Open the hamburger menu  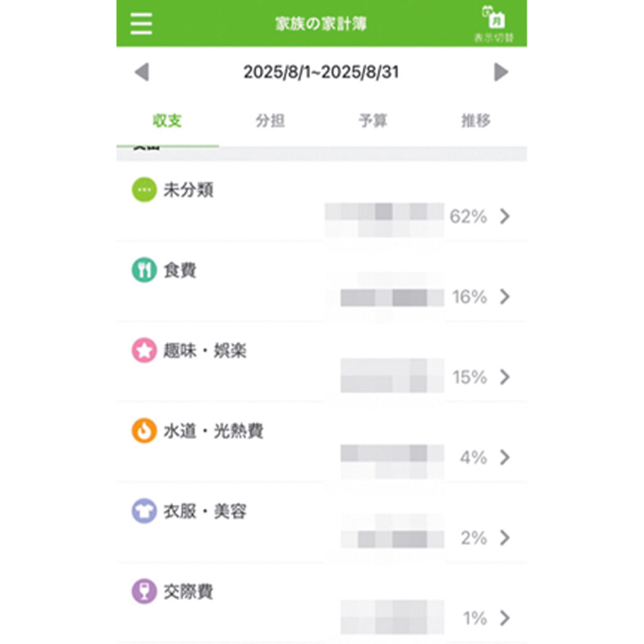point(142,24)
